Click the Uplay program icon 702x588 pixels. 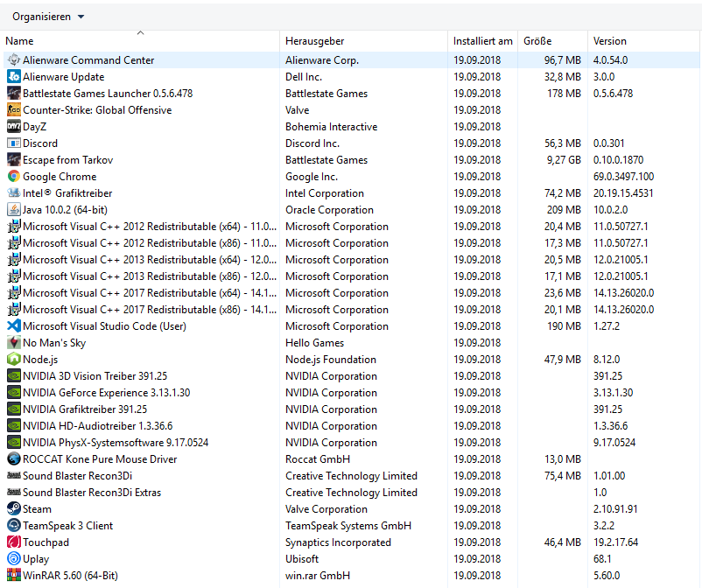pos(14,559)
